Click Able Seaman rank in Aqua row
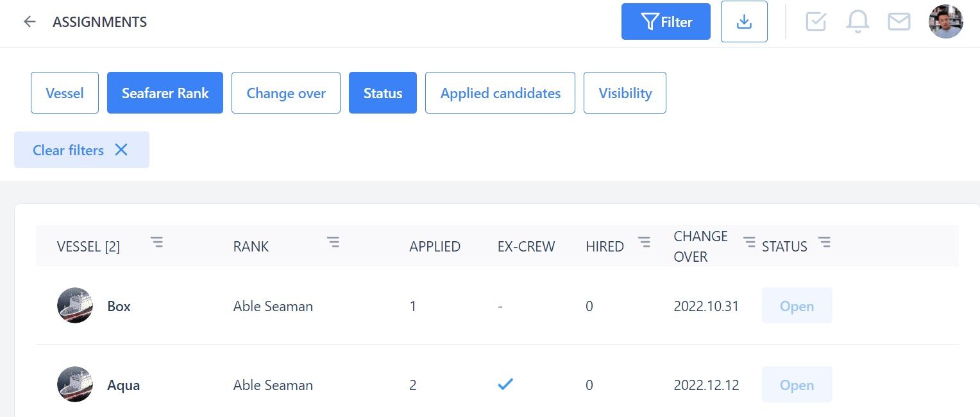980x417 pixels. (273, 386)
